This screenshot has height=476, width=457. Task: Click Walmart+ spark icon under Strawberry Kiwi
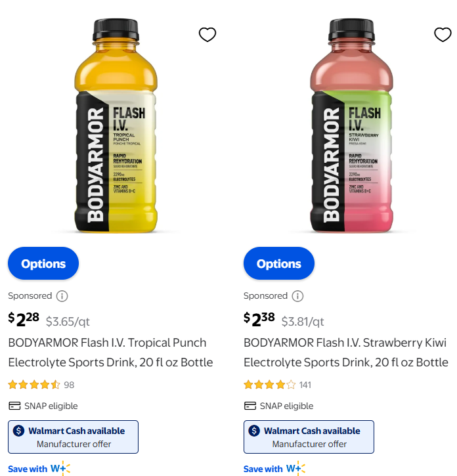(x=296, y=469)
